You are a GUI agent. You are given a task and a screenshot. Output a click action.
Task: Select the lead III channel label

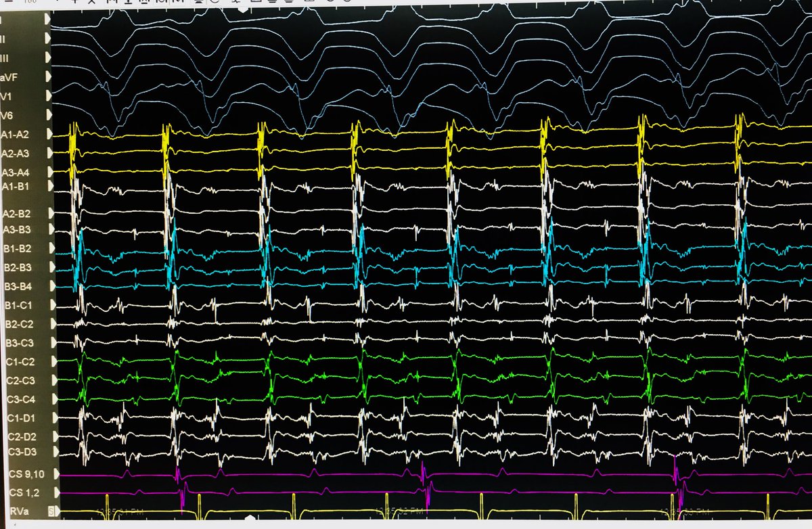click(x=5, y=58)
